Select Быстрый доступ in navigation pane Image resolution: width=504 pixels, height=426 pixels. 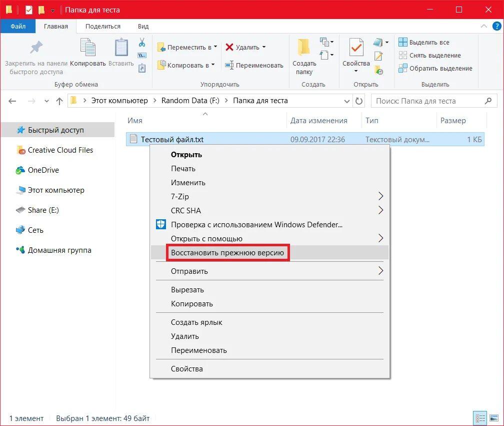point(57,130)
